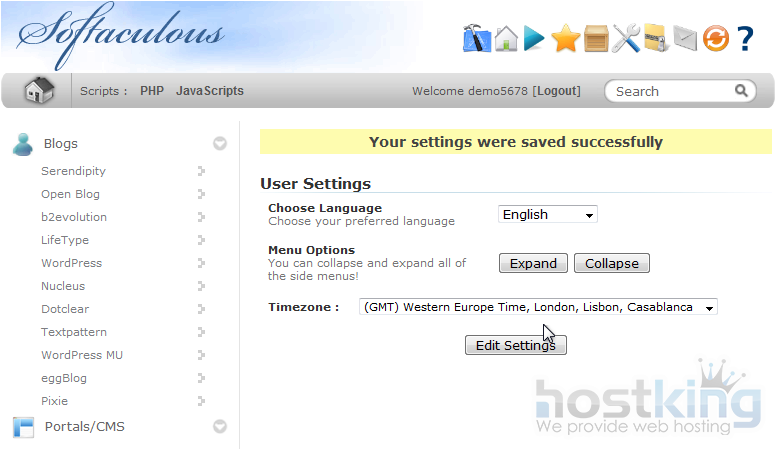Viewport: 776px width, 450px height.
Task: Open installations via wooden crate icon
Action: [596, 39]
